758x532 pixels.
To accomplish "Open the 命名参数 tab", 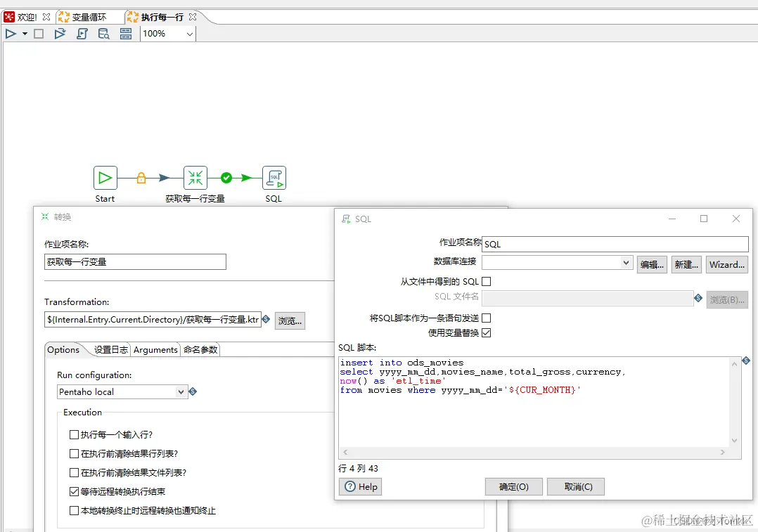I will pos(200,350).
